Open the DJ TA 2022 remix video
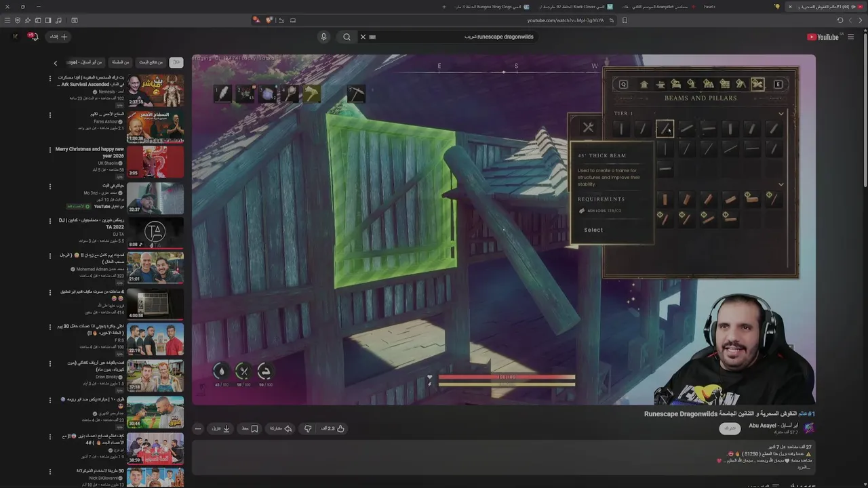Screen dimensions: 868x488 (x=155, y=232)
